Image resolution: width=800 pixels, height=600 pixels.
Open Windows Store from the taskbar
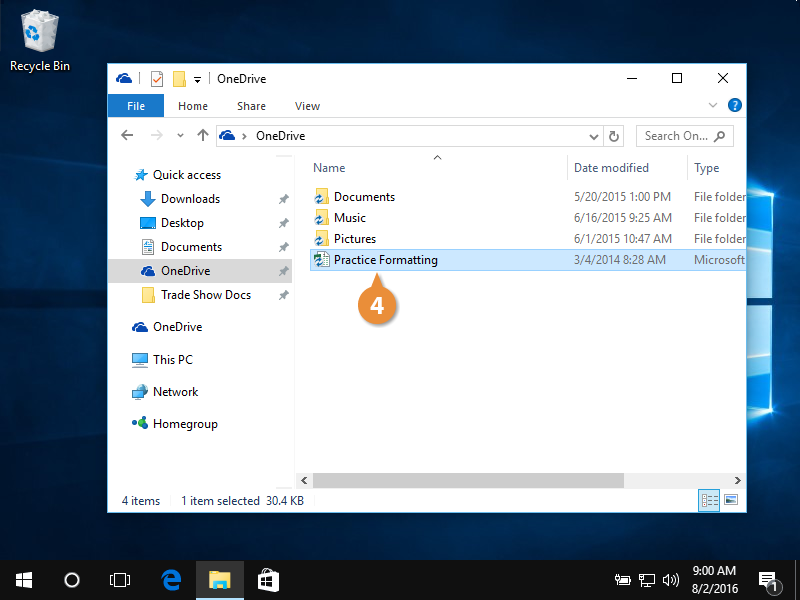click(267, 579)
